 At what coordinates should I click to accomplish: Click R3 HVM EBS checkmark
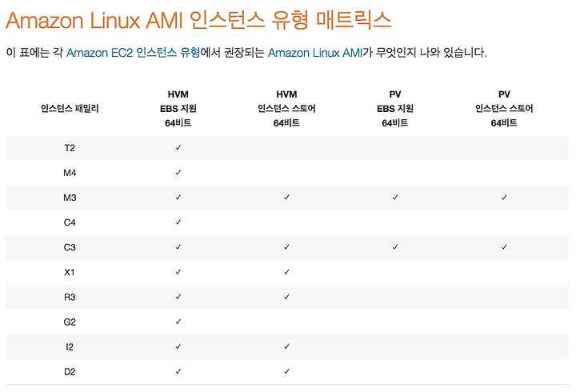point(178,297)
